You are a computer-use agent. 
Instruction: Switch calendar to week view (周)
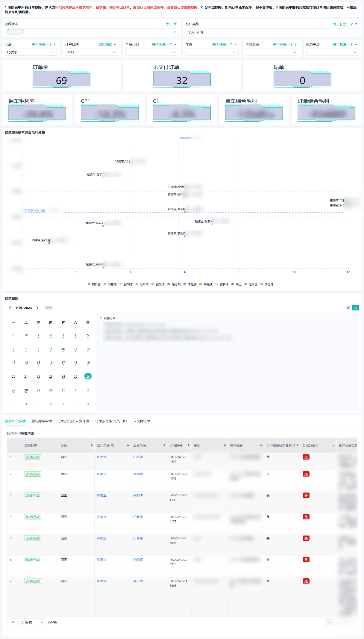(348, 308)
